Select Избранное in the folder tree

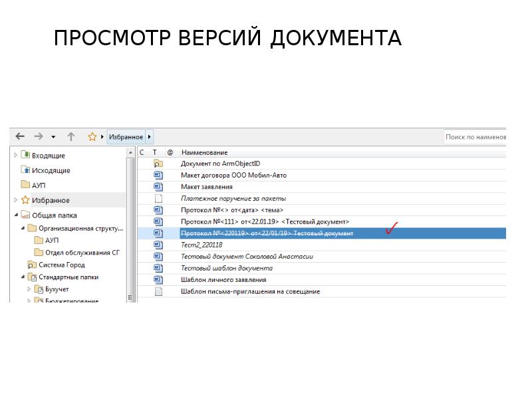point(50,200)
